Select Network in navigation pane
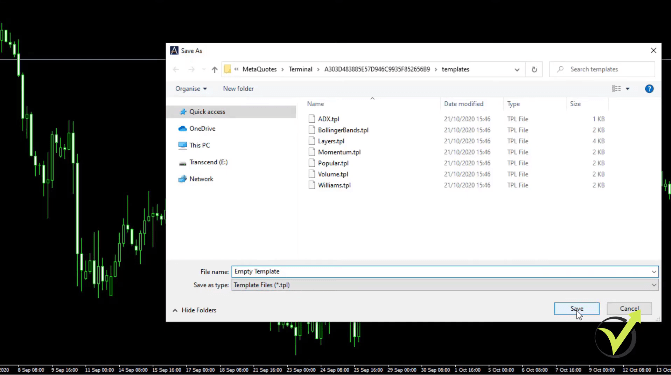Viewport: 671px width, 375px height. [201, 179]
